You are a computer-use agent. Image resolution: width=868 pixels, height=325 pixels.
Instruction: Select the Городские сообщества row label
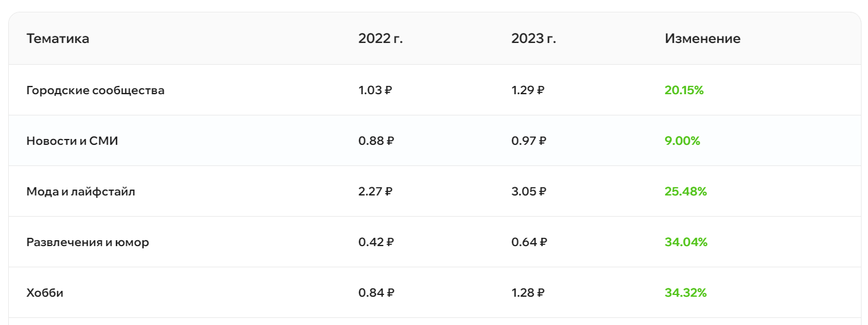click(95, 91)
